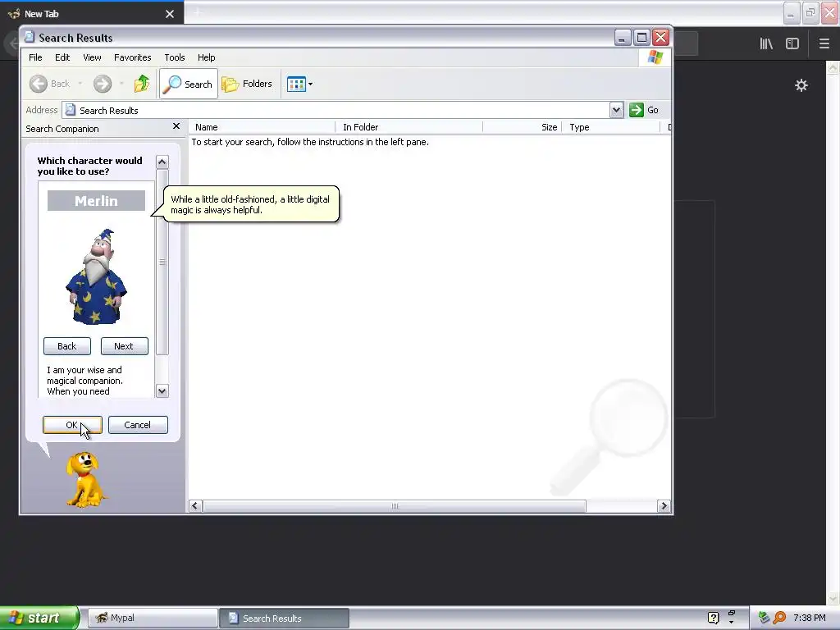Select the New Tab browser tab
Image resolution: width=840 pixels, height=630 pixels.
[92, 14]
